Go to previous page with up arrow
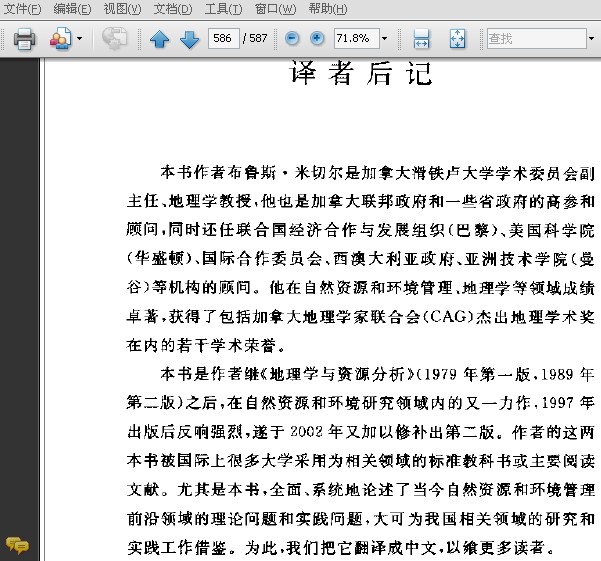Viewport: 601px width, 561px height. [x=159, y=39]
